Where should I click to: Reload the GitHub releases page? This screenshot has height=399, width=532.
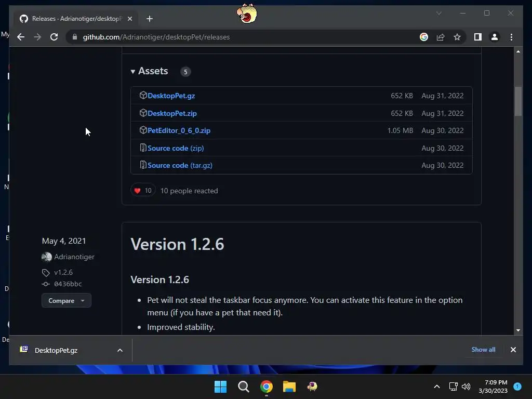54,37
